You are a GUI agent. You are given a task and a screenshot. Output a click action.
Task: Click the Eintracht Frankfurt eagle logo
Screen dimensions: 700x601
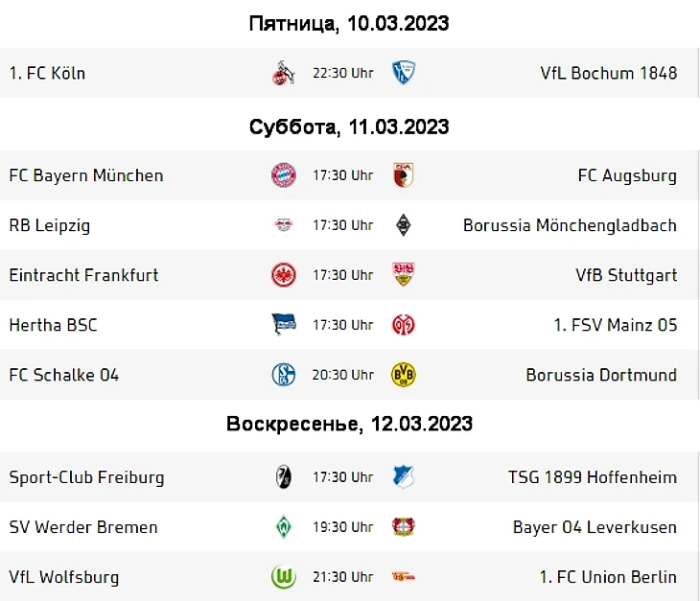(284, 275)
